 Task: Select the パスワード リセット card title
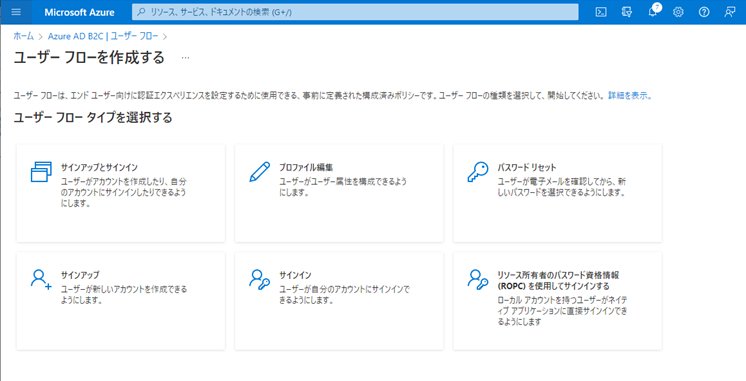tap(527, 167)
